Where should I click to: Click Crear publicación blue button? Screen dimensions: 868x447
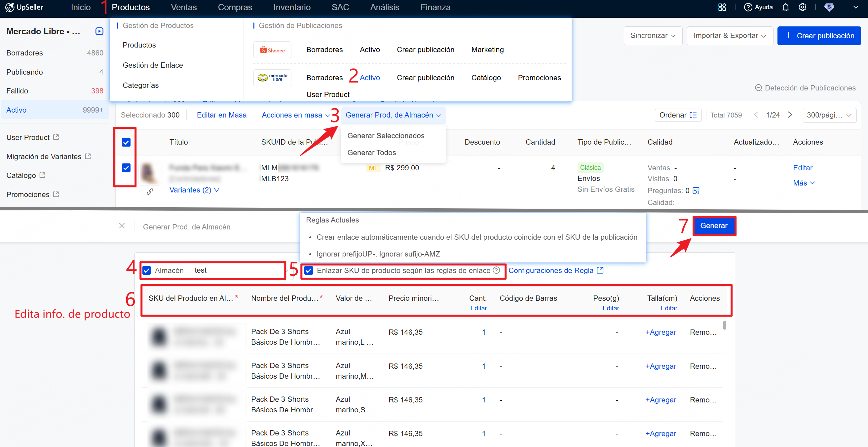click(819, 36)
